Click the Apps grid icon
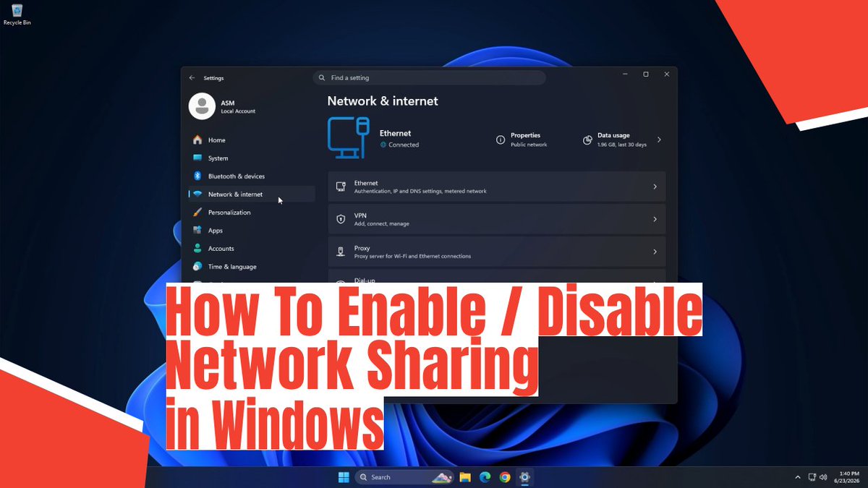Screen dimensions: 868x488 197,230
